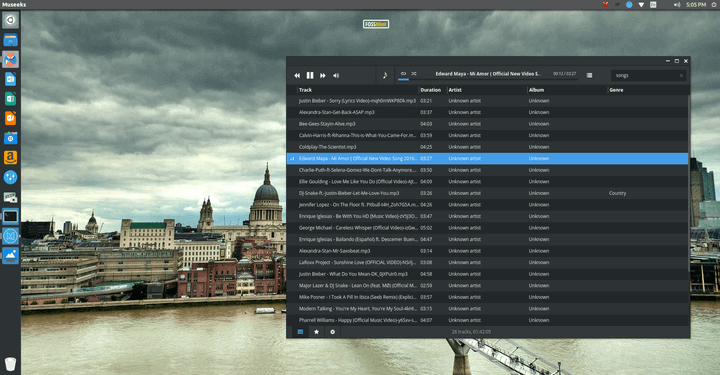Click the Museeks icon in dock
720x375 pixels.
pos(10,236)
